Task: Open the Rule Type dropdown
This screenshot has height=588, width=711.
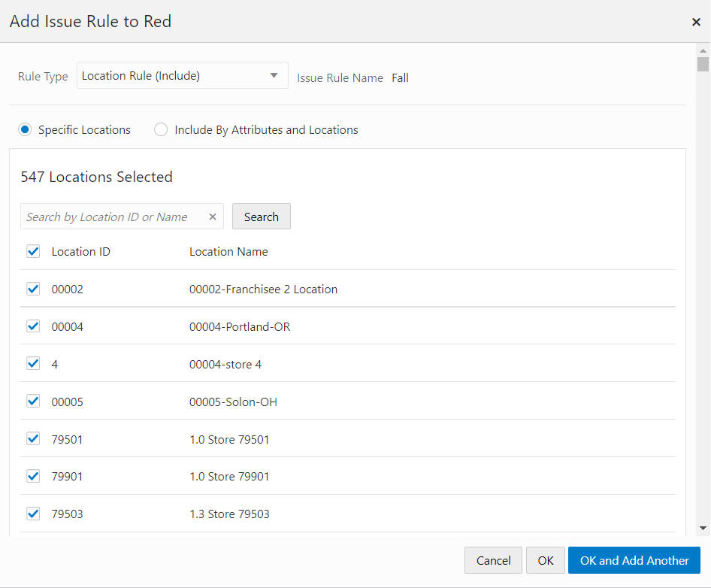Action: (183, 75)
